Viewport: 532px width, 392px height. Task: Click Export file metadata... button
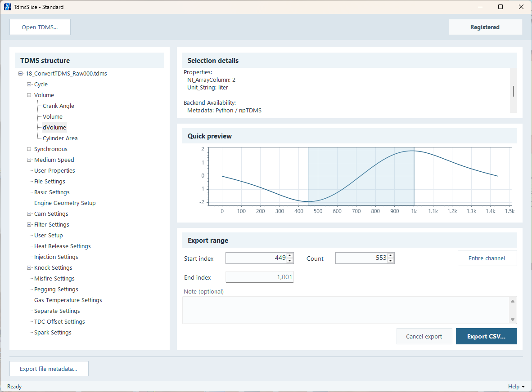49,369
